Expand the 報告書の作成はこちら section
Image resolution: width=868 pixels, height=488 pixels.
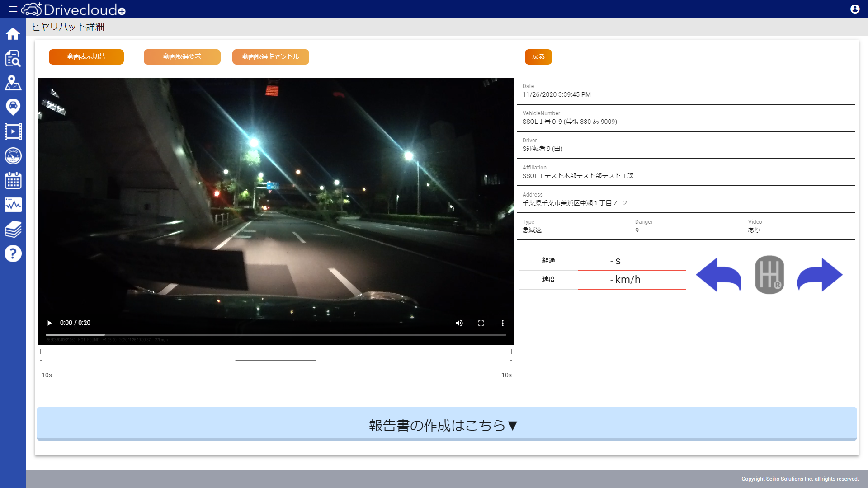pyautogui.click(x=447, y=424)
